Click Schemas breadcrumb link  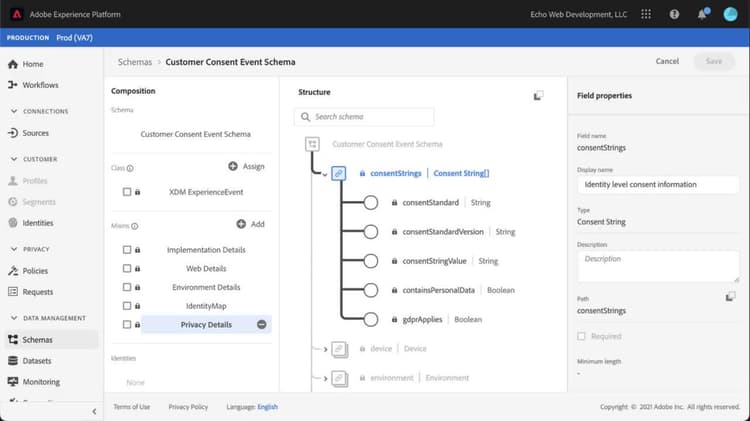click(135, 62)
